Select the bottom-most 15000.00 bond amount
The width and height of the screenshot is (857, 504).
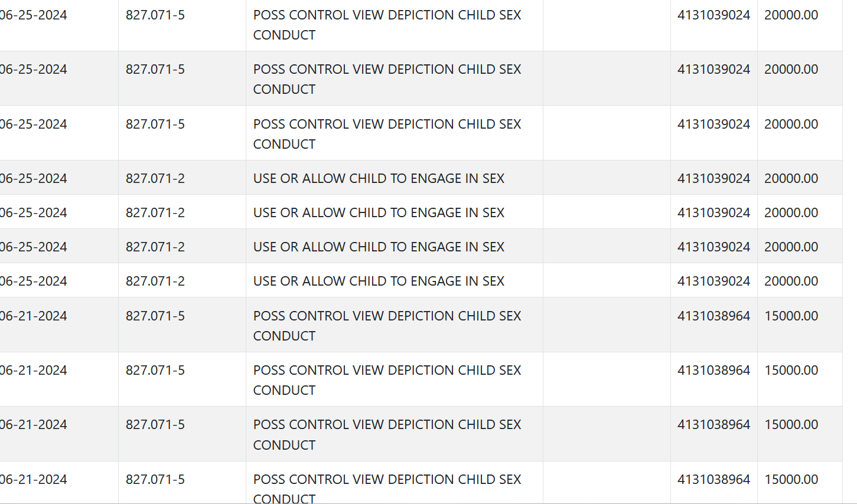point(791,479)
